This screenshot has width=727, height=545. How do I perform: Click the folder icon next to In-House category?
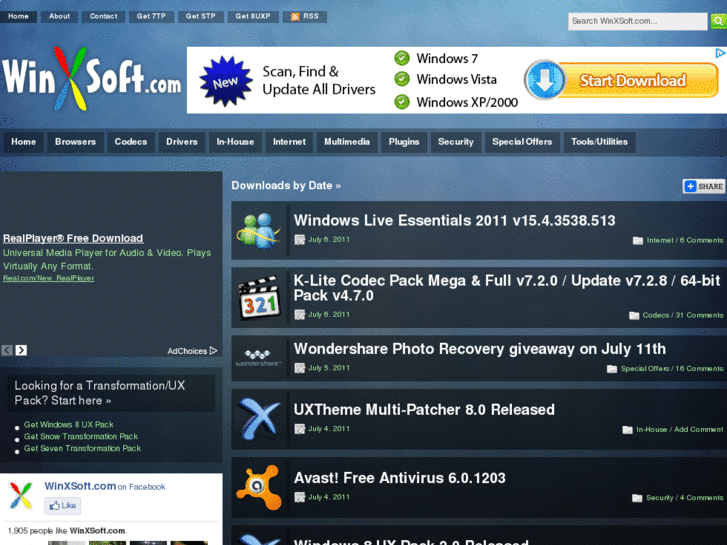627,430
